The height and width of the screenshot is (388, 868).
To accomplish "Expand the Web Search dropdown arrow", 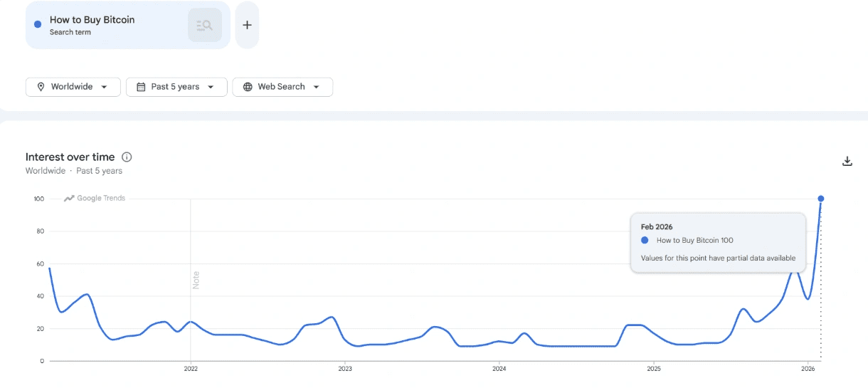I will pos(316,87).
